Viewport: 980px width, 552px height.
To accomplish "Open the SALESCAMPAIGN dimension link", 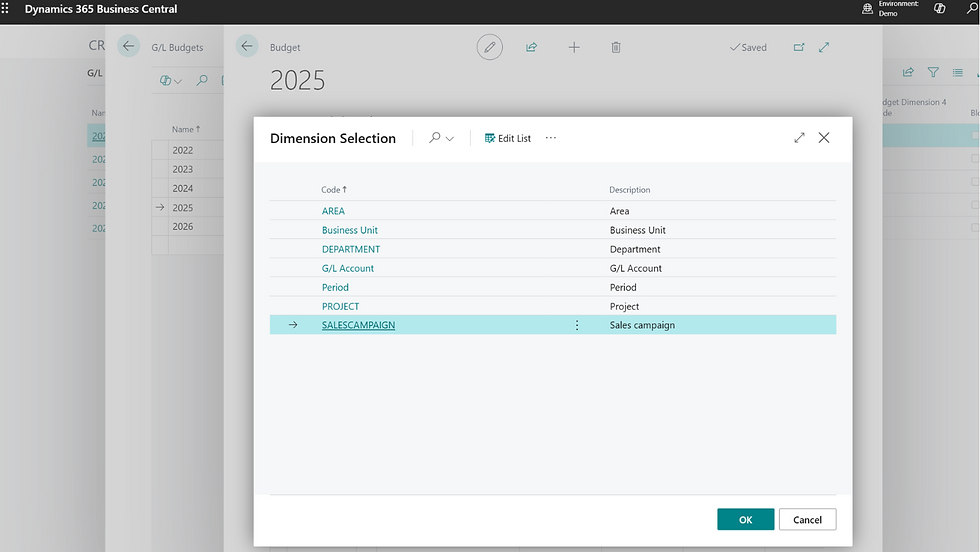I will coord(358,325).
